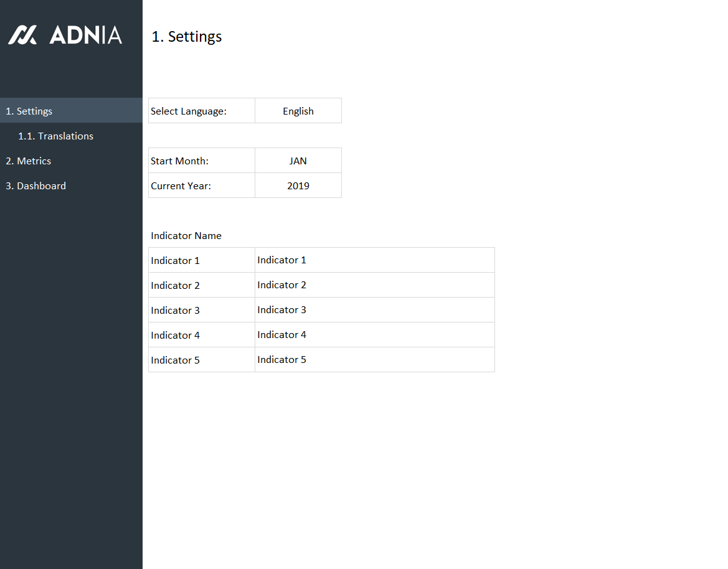Edit the Indicator 1 name field
The height and width of the screenshot is (569, 728).
pos(374,260)
